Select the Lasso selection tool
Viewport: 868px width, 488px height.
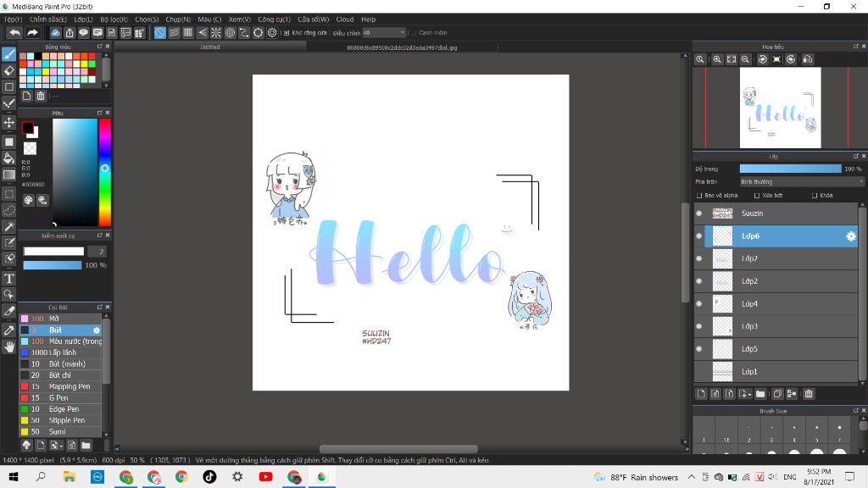pyautogui.click(x=8, y=210)
